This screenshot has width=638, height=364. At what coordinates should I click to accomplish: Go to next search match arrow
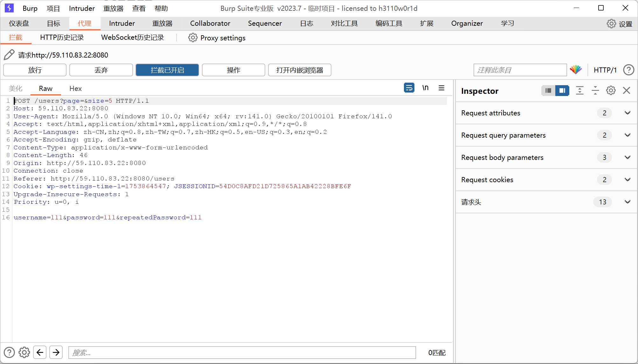[x=56, y=352]
